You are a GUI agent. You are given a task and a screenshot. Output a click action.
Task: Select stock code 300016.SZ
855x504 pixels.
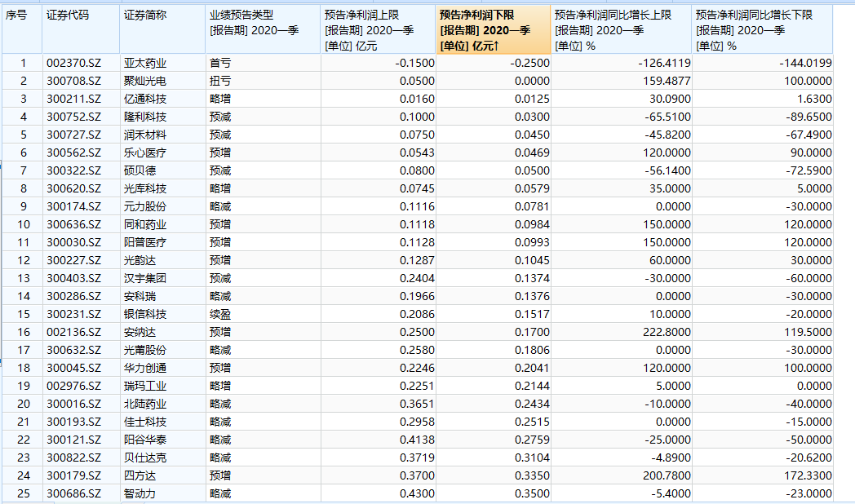[73, 405]
